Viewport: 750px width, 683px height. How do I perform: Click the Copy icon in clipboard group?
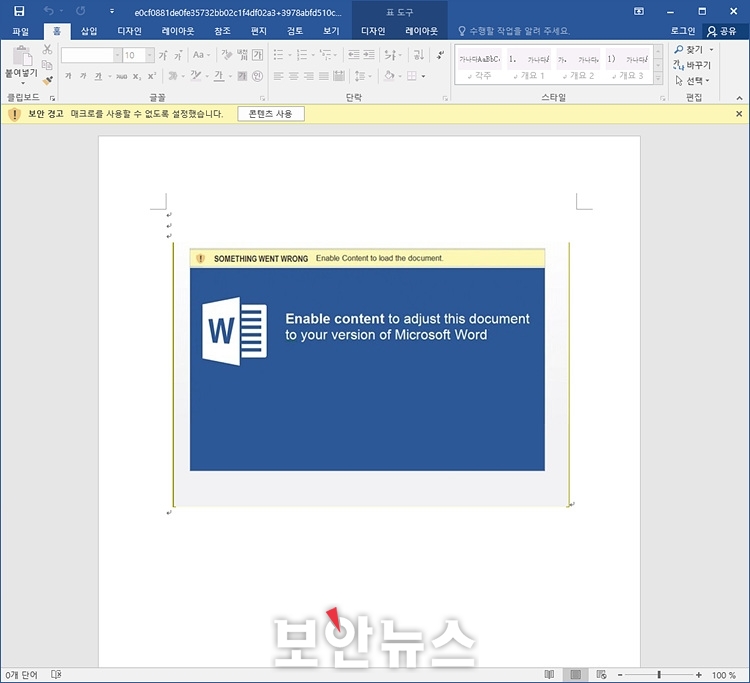[x=47, y=65]
